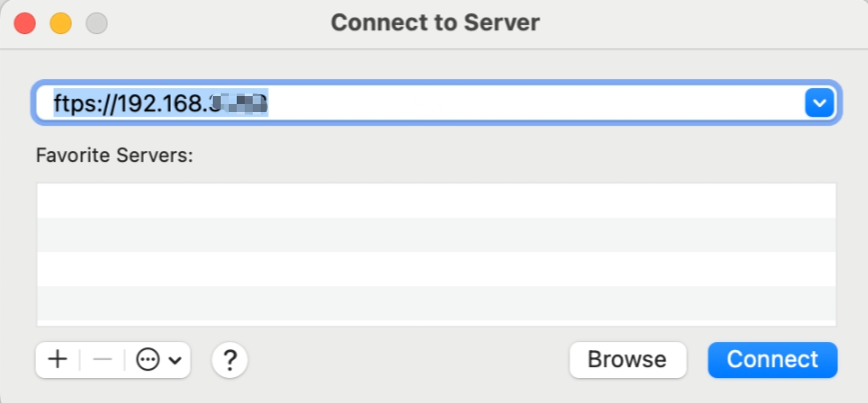Image resolution: width=868 pixels, height=403 pixels.
Task: Open help with the question mark button
Action: (230, 360)
